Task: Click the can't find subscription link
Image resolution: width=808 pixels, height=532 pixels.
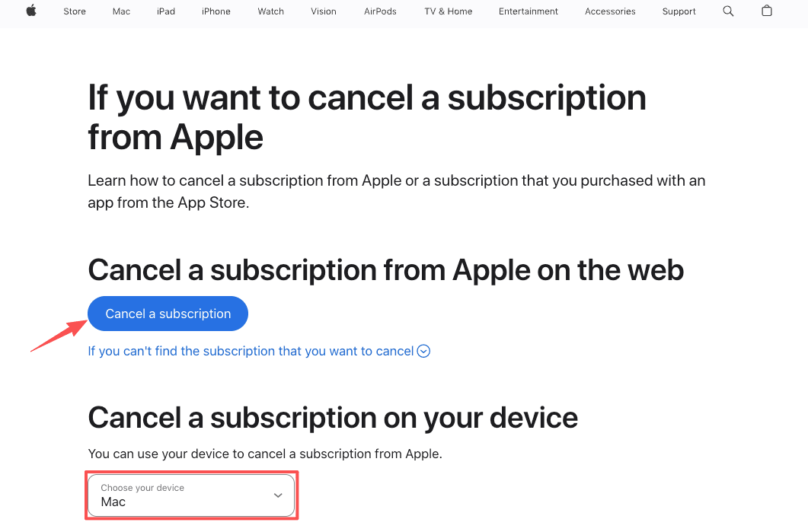Action: 251,351
